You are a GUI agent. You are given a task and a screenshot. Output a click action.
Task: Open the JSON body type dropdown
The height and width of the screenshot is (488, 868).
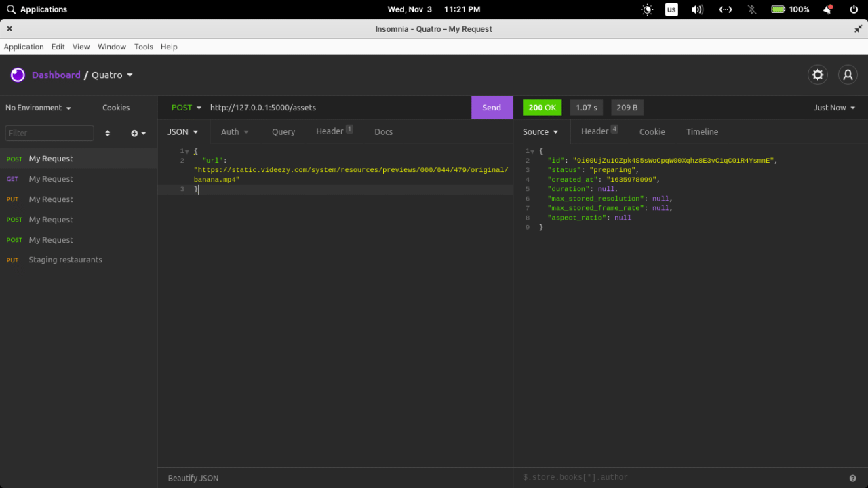183,132
